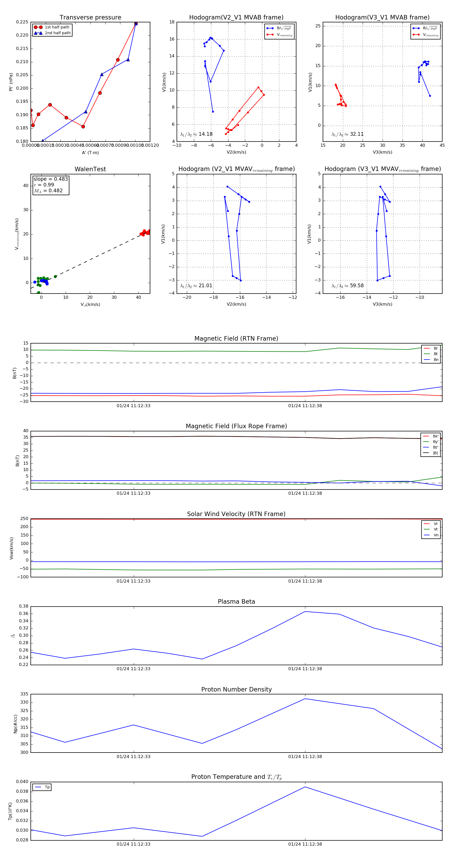Click 'Solar Wind Velocity (RTN Frame)' title

pyautogui.click(x=236, y=514)
